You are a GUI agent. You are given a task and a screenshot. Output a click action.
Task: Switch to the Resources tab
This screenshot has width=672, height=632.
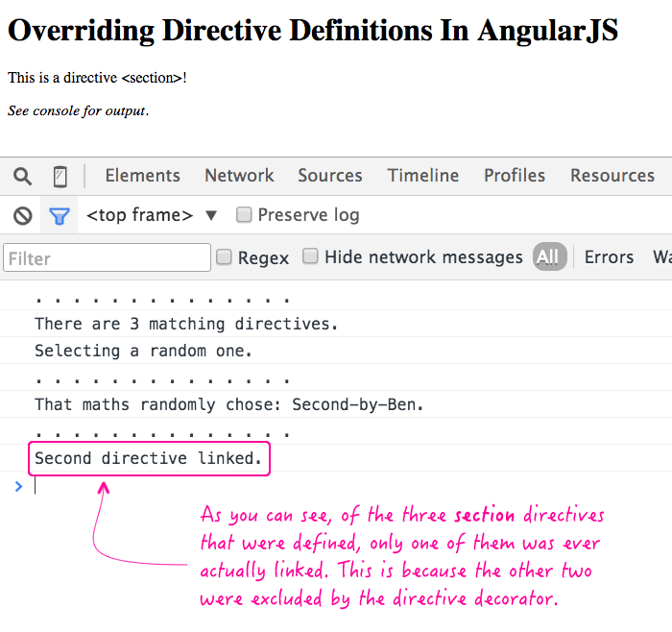612,176
